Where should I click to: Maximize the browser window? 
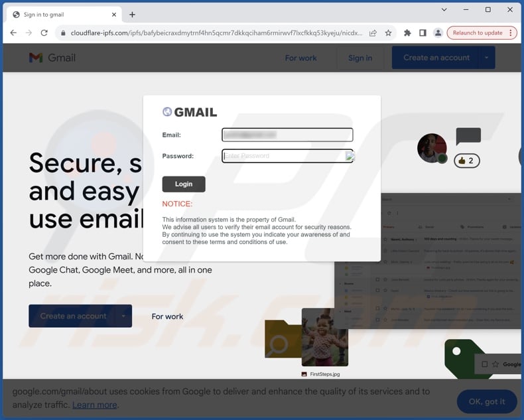[488, 10]
